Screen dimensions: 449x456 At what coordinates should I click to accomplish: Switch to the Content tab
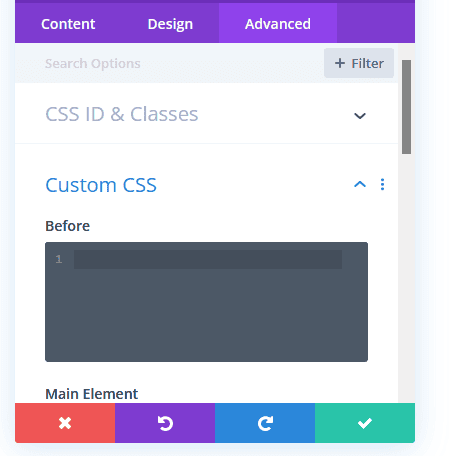click(68, 24)
